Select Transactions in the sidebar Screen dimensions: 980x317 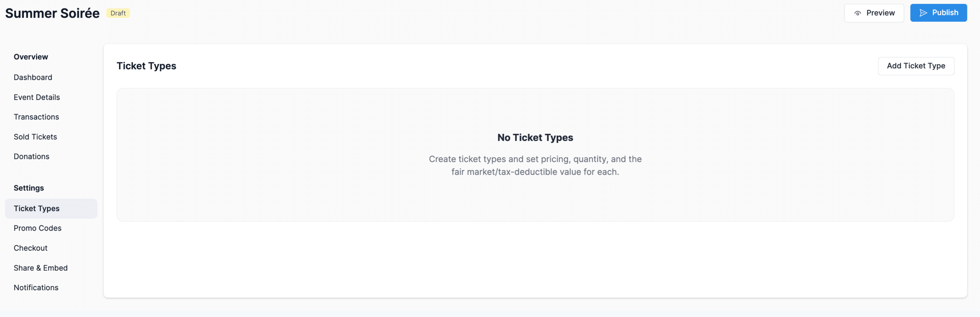36,117
